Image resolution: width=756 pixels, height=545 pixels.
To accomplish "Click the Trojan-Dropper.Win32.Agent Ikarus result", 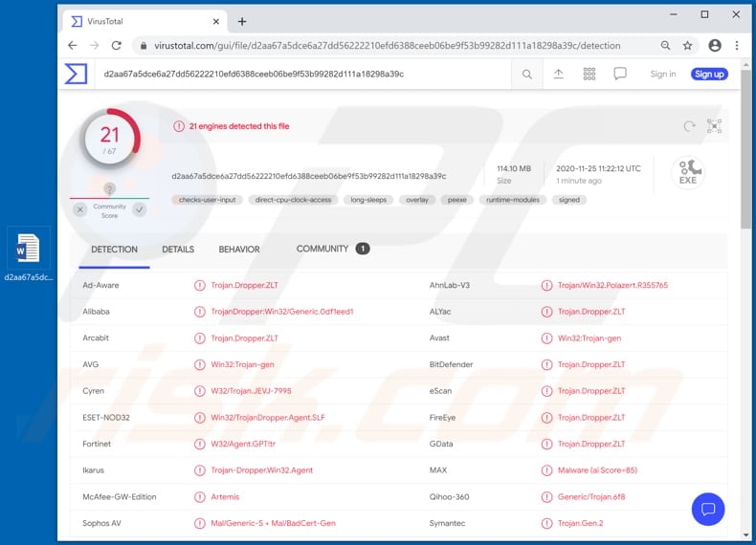I will (x=262, y=470).
